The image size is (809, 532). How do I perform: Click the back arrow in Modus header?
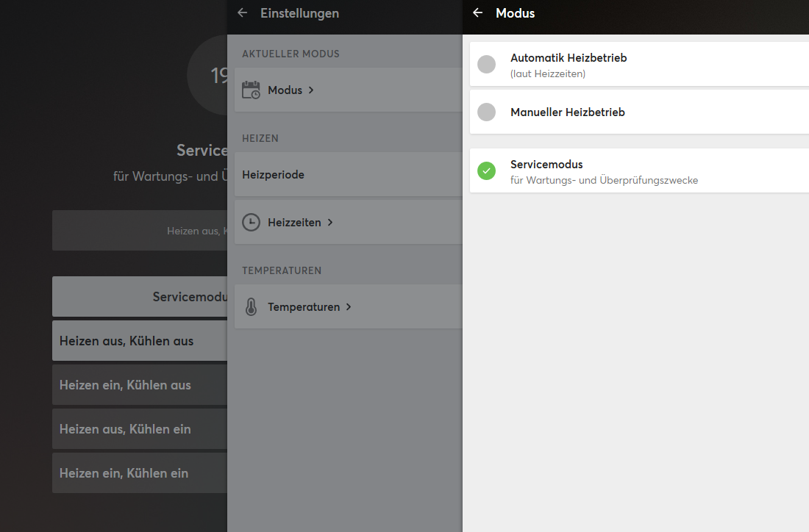tap(478, 13)
